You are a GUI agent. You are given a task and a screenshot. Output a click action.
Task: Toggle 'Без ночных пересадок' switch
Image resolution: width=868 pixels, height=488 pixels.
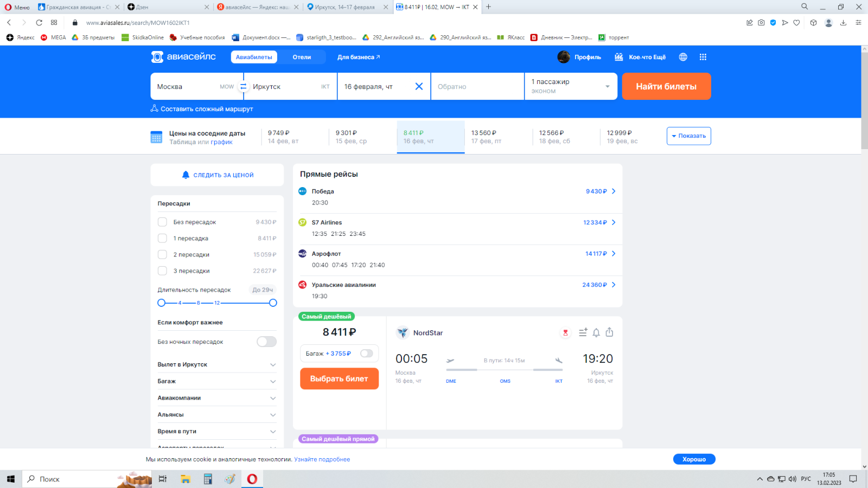266,342
